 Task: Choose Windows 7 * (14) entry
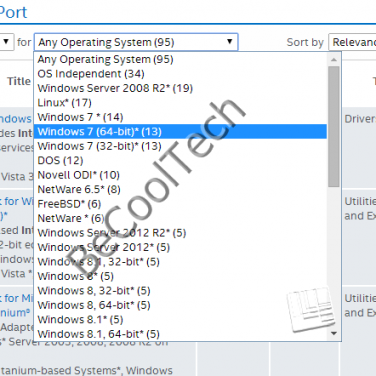click(x=180, y=117)
